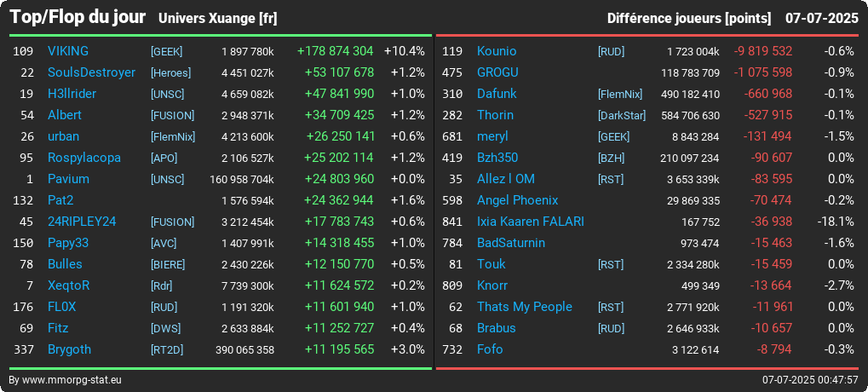Image resolution: width=868 pixels, height=392 pixels.
Task: Click alliance tag [Heroes]
Action: coord(170,73)
